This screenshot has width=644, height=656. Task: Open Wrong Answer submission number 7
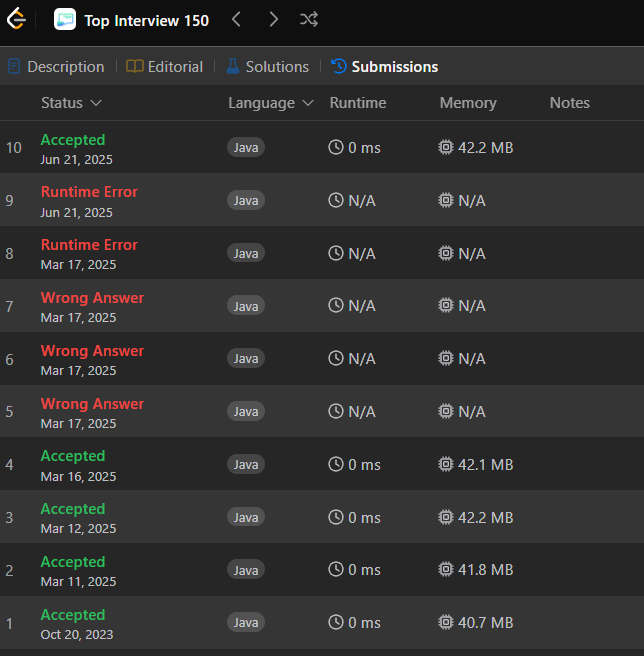point(322,306)
